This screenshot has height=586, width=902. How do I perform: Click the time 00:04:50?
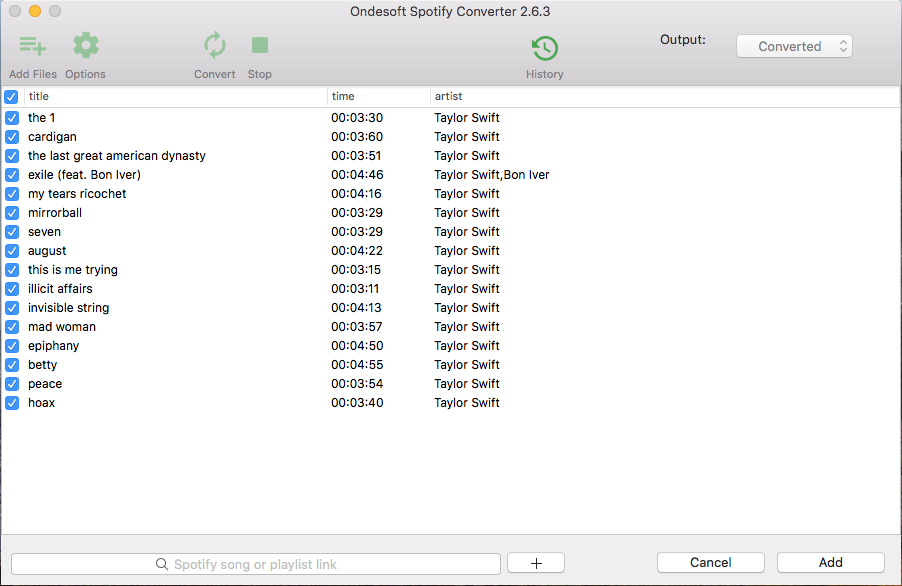tap(357, 346)
